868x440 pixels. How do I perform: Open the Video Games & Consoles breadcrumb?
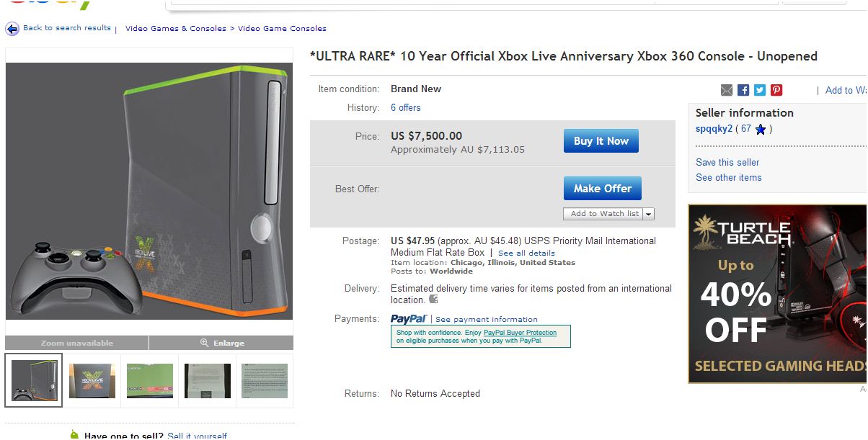176,29
